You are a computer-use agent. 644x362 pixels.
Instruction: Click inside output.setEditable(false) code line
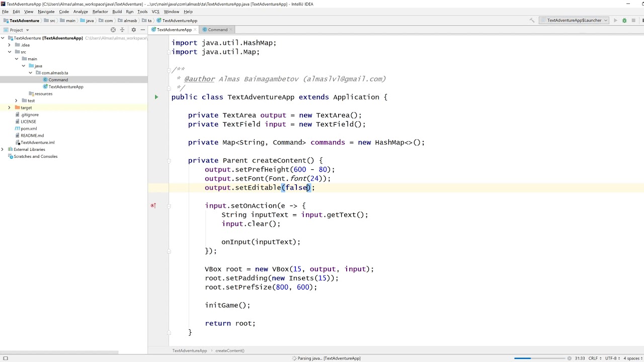(x=260, y=188)
